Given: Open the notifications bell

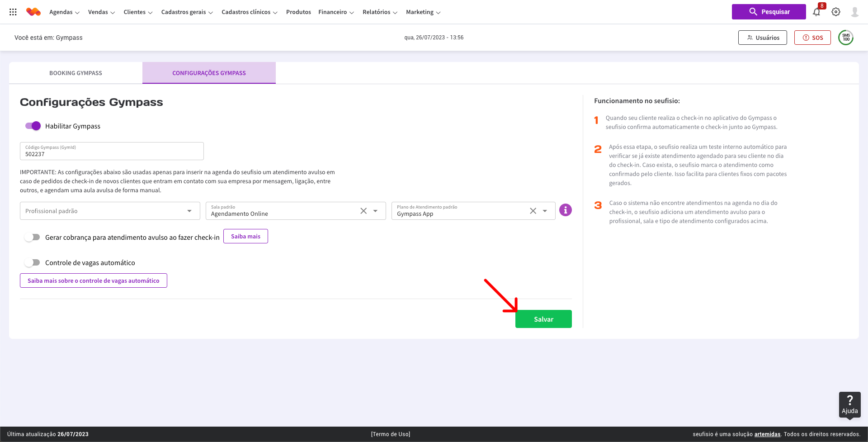Looking at the screenshot, I should [x=816, y=12].
